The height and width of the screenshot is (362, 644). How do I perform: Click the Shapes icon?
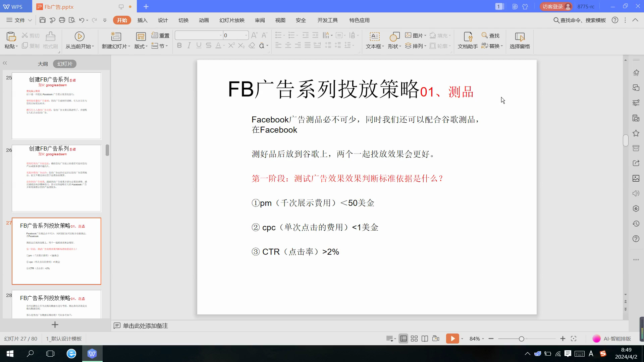394,36
